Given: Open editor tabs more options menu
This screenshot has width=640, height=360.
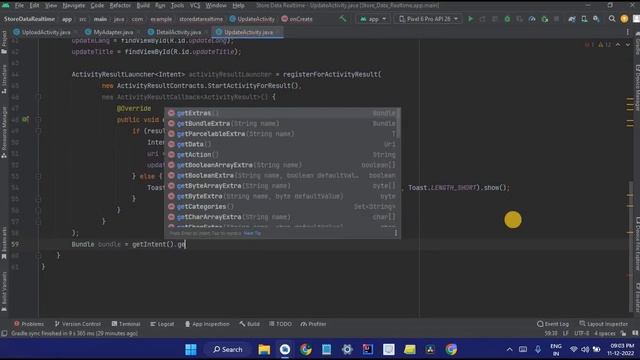Looking at the screenshot, I should tap(628, 32).
